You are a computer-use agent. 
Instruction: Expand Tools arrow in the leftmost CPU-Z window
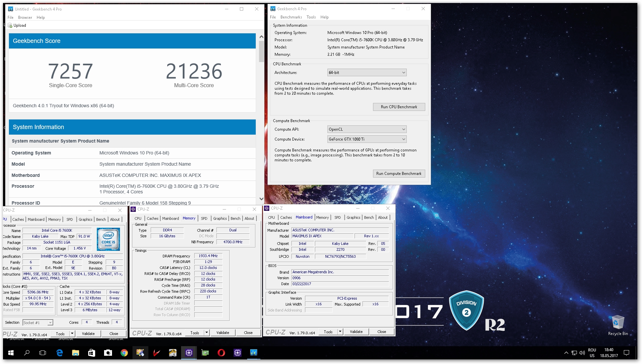[72, 334]
